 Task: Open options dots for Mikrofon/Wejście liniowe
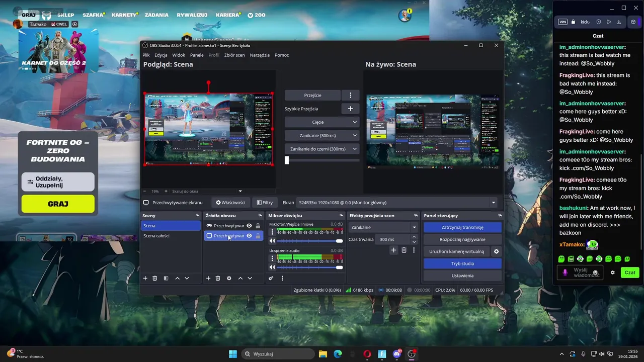pos(272,232)
